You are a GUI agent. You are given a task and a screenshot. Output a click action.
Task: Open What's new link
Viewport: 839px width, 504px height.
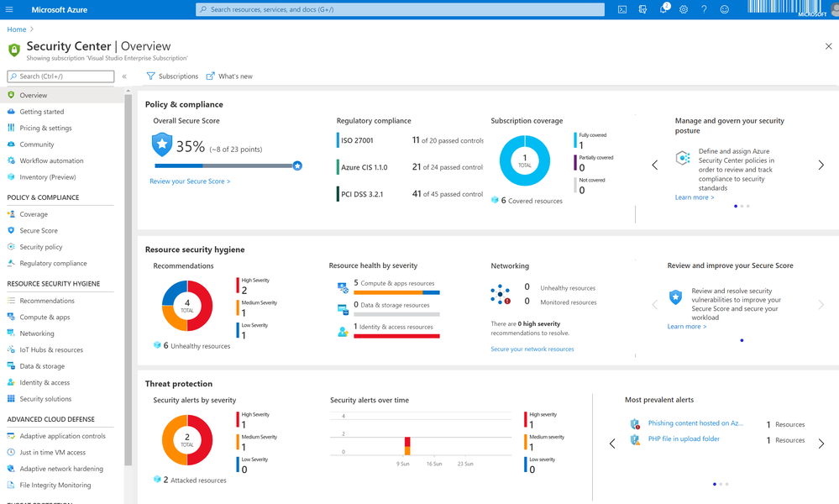[229, 76]
